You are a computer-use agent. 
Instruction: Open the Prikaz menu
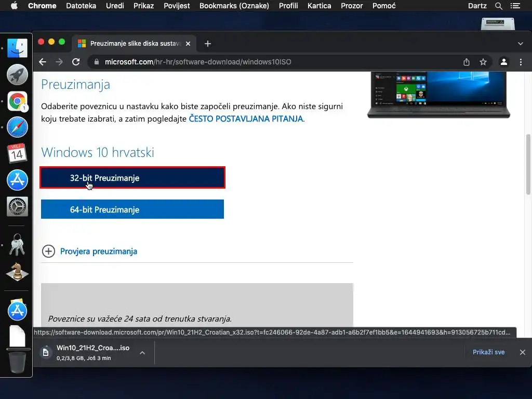coord(143,6)
